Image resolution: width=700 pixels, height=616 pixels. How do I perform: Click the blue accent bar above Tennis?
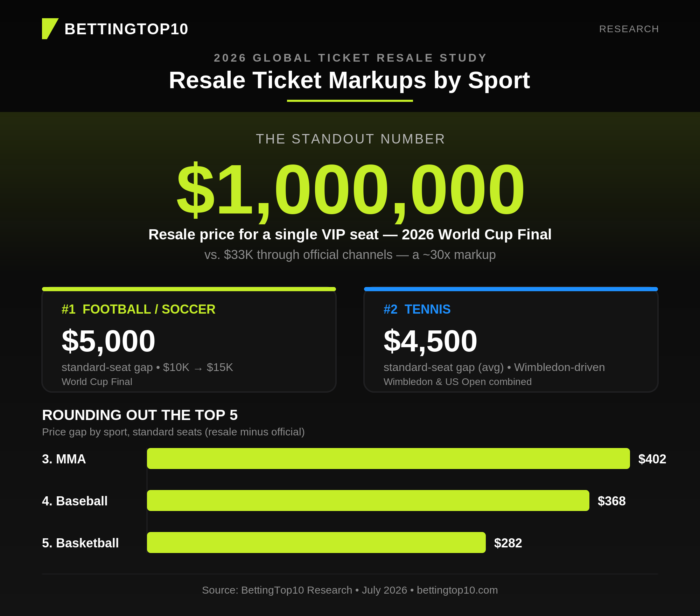point(511,289)
